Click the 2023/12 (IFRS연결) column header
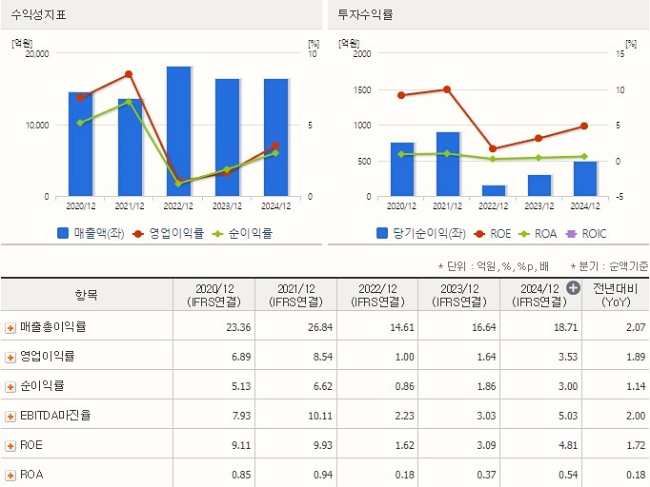This screenshot has width=650, height=487. [x=459, y=295]
